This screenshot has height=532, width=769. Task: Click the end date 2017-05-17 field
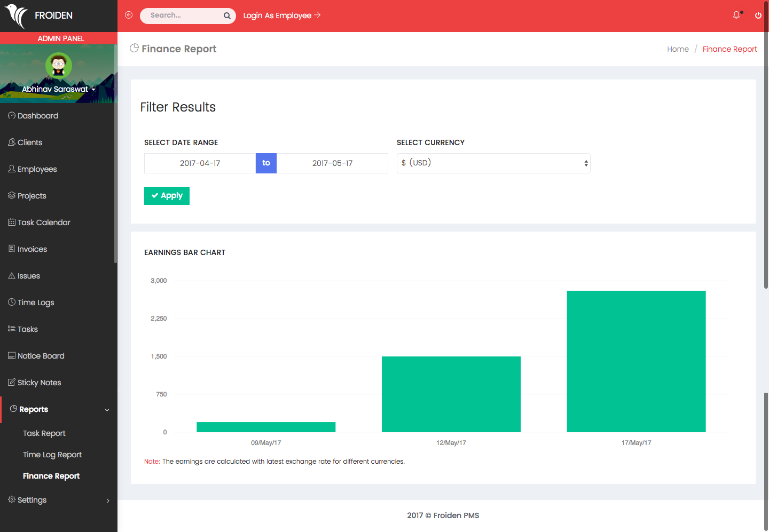point(332,163)
